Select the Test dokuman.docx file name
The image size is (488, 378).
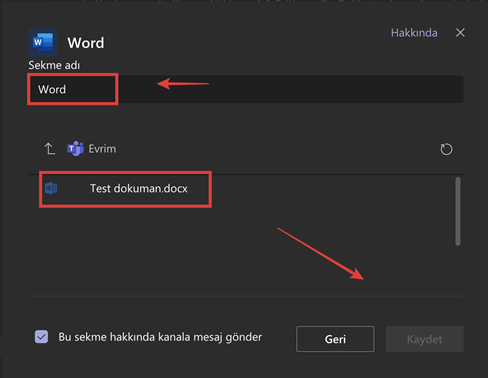point(139,189)
